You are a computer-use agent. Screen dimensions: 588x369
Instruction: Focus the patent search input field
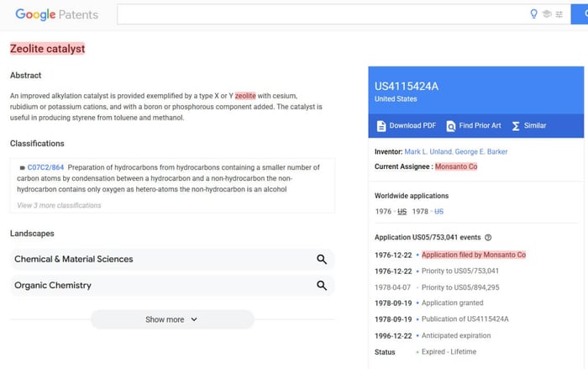click(x=319, y=14)
